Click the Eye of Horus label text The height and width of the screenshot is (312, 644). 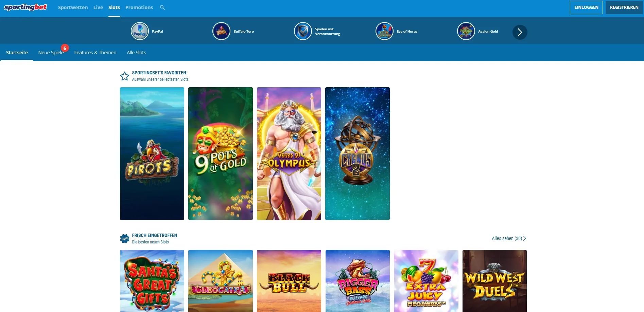coord(407,31)
